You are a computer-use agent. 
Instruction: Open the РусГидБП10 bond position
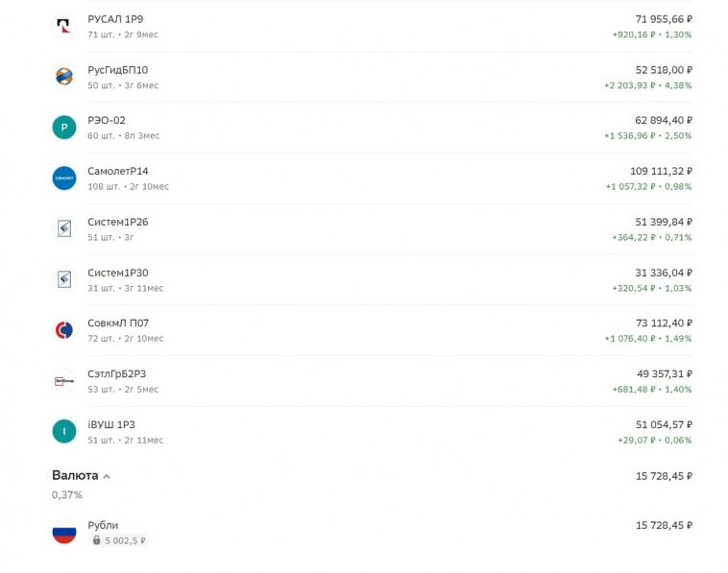point(117,70)
